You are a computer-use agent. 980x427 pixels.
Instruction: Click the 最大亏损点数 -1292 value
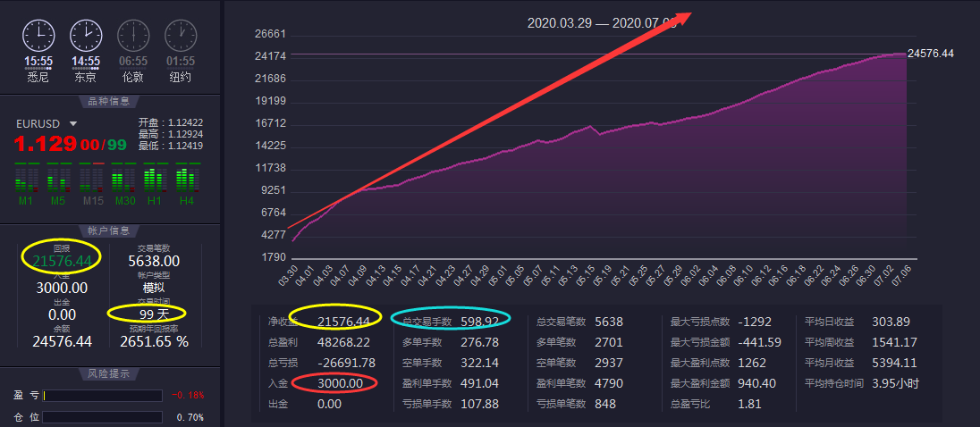[x=755, y=322]
